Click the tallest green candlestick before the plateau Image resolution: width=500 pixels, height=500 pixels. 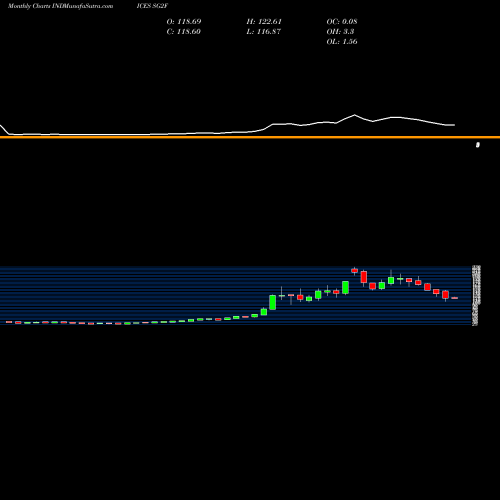(x=273, y=302)
